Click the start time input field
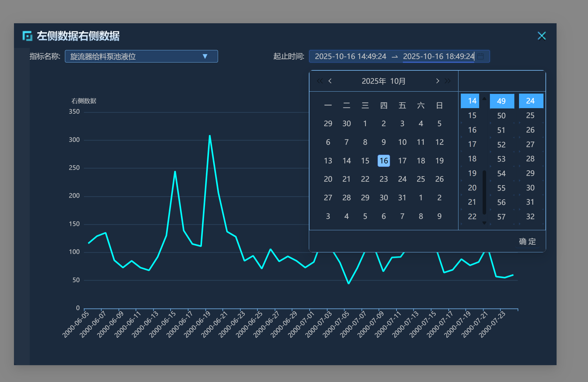588x382 pixels. (x=350, y=56)
